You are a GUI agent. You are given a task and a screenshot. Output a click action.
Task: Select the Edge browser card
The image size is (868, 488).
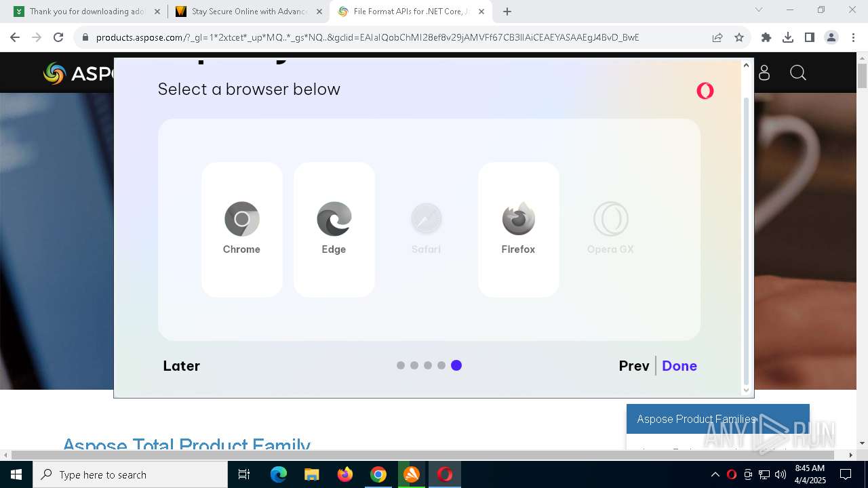pyautogui.click(x=334, y=229)
